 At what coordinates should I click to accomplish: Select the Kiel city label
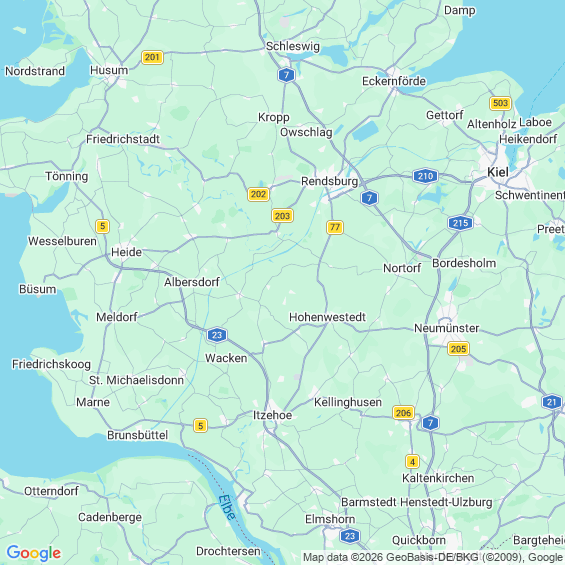(x=498, y=172)
